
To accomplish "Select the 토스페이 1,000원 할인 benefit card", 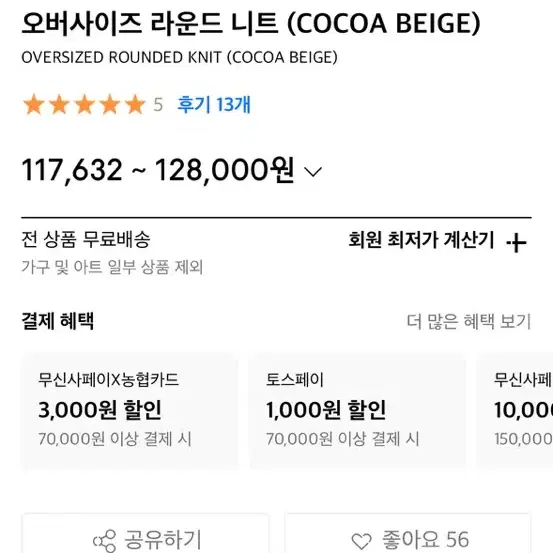I will [x=358, y=411].
